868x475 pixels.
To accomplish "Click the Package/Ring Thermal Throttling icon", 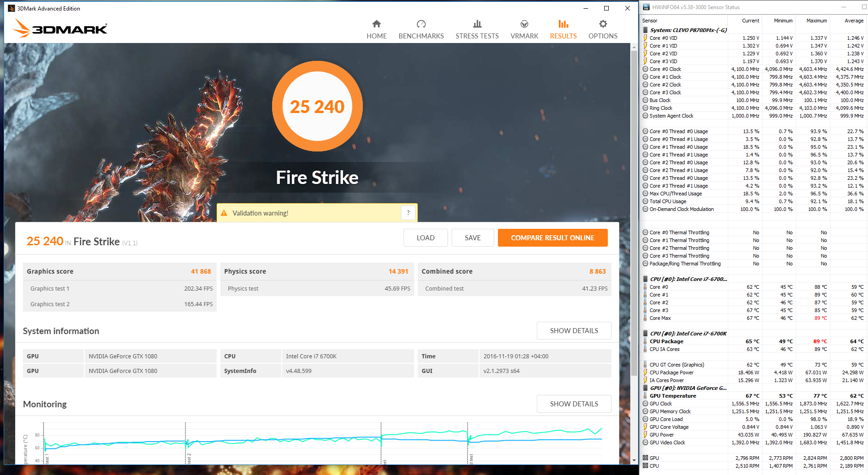I will click(645, 264).
